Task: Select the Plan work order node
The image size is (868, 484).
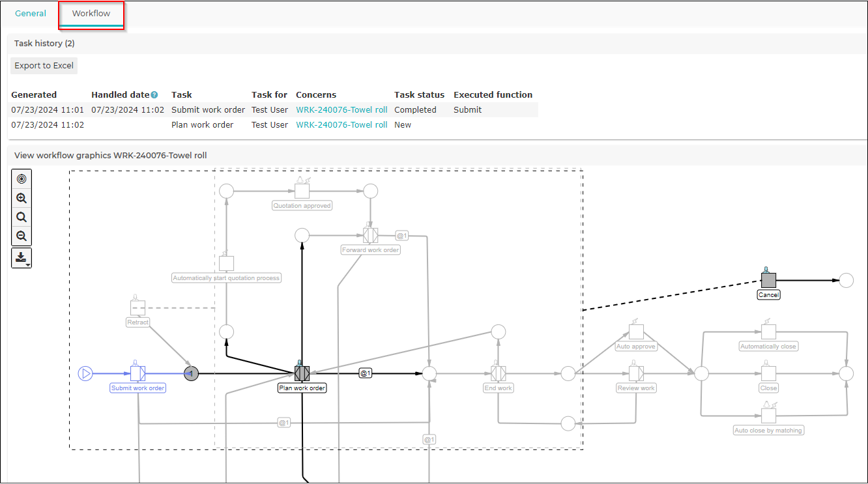Action: pyautogui.click(x=302, y=373)
